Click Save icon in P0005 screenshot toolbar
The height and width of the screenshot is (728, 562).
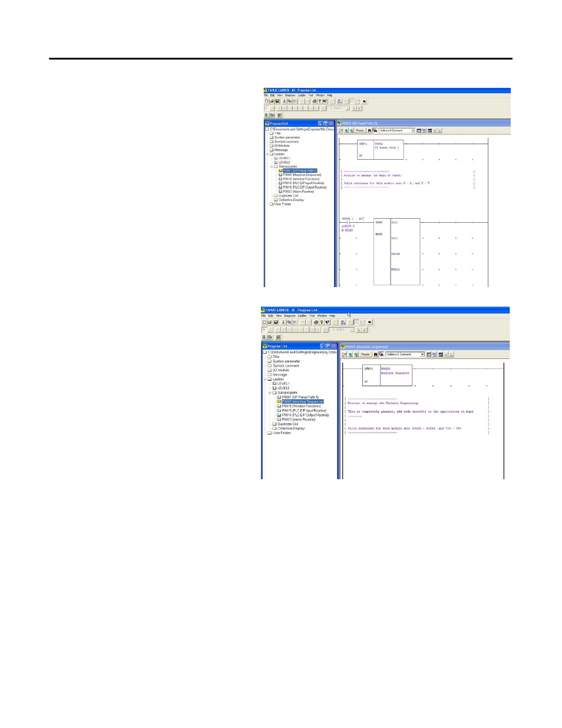pyautogui.click(x=276, y=322)
